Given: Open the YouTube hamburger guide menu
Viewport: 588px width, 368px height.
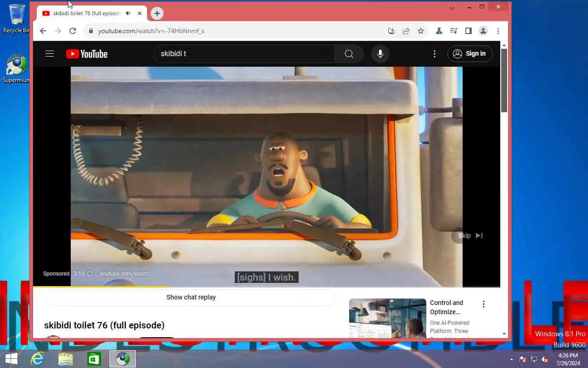Looking at the screenshot, I should click(x=50, y=54).
